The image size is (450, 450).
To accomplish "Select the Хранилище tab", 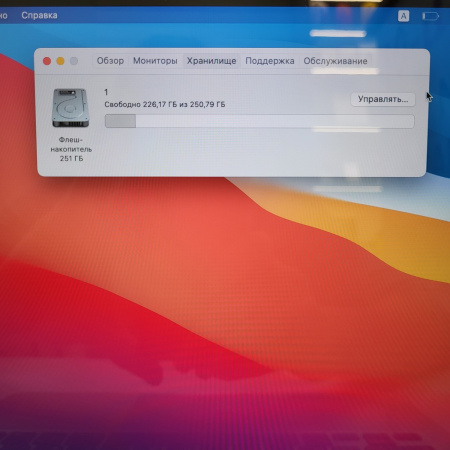I will [211, 61].
